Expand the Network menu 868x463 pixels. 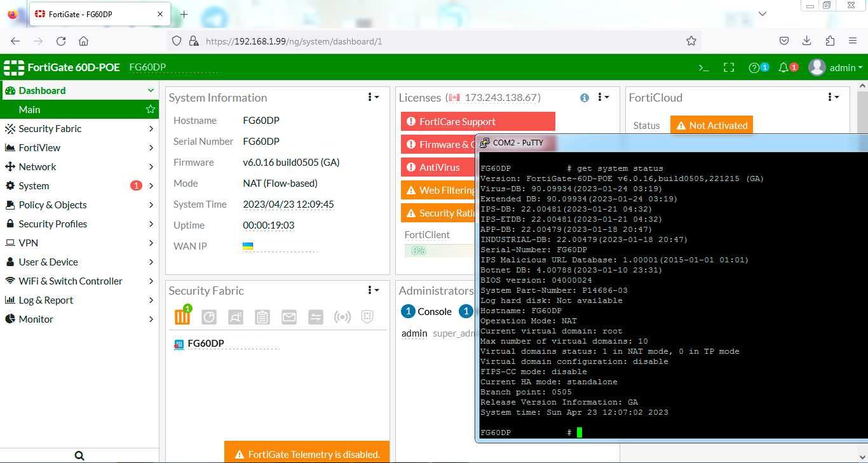79,166
